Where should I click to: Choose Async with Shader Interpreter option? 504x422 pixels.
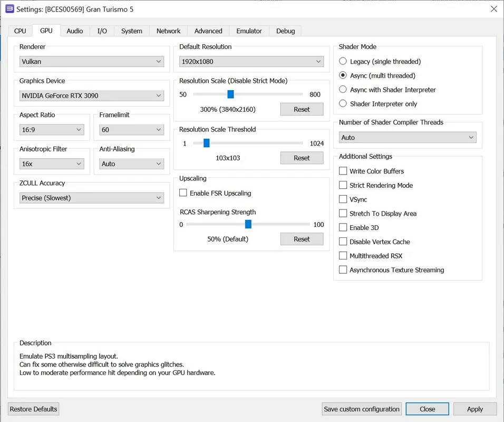click(x=387, y=90)
